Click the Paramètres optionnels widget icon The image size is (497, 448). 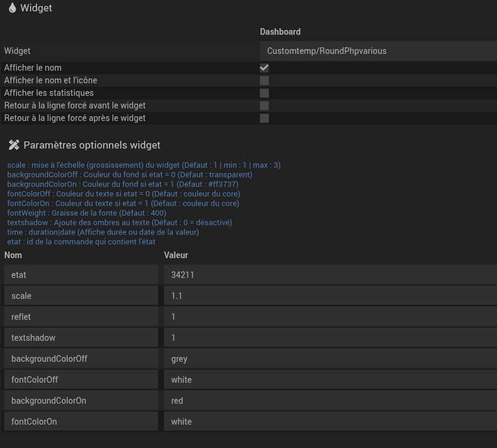[x=14, y=145]
